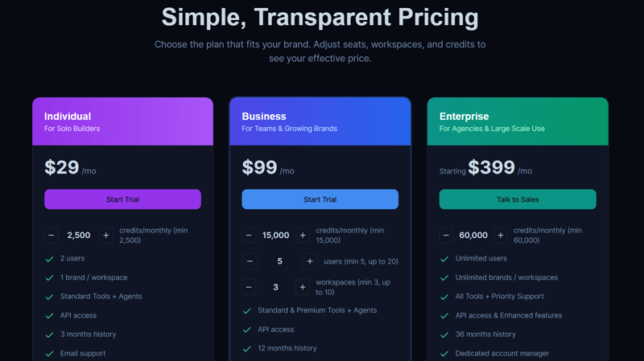Increase Business plan users count
The image size is (644, 361).
click(x=309, y=261)
